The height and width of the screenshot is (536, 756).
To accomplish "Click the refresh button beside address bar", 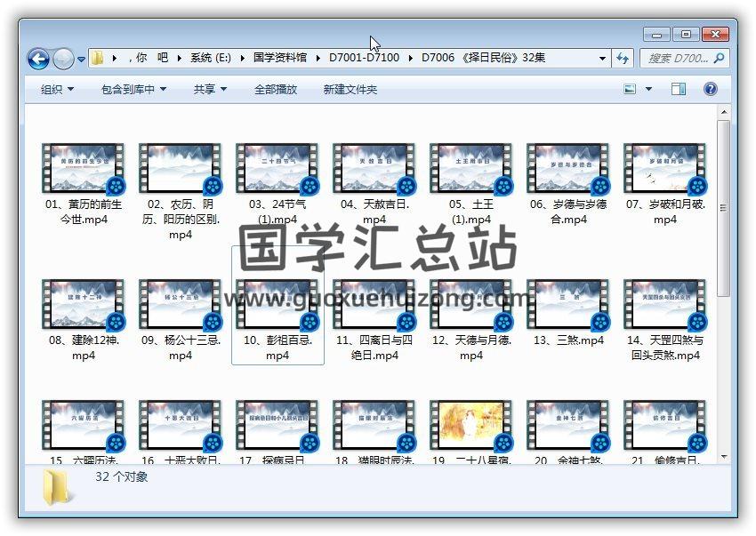I will coord(623,59).
